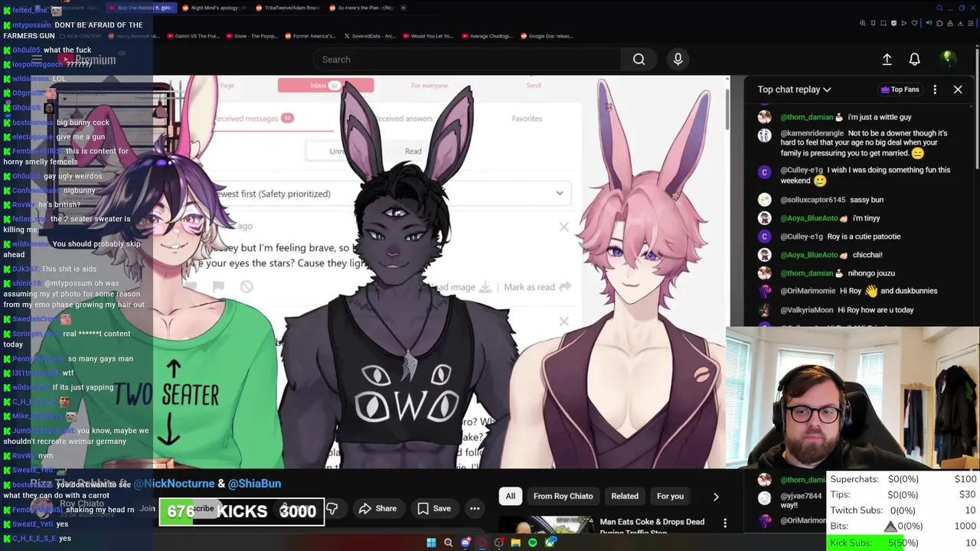The image size is (980, 551).
Task: Click the Share button
Action: pos(378,509)
